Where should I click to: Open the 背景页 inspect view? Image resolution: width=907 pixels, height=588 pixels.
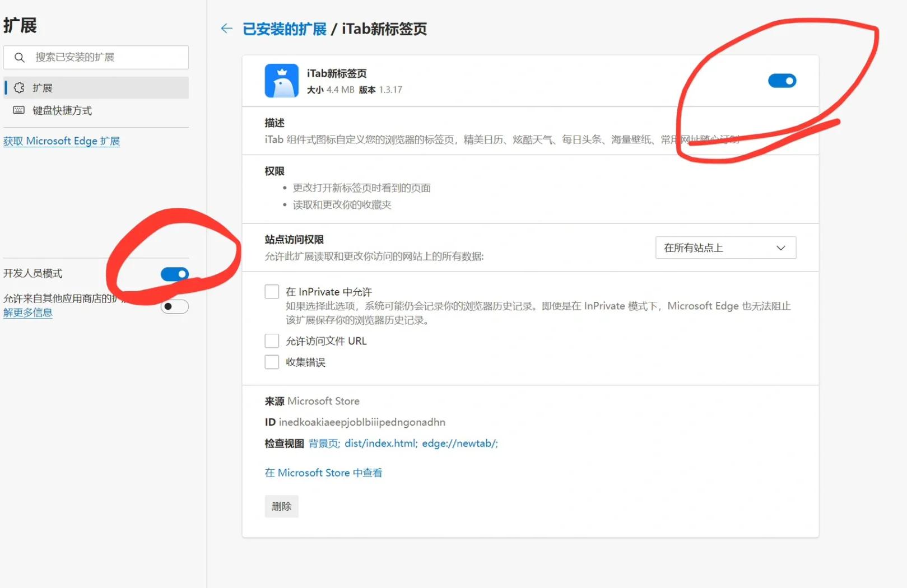point(323,443)
